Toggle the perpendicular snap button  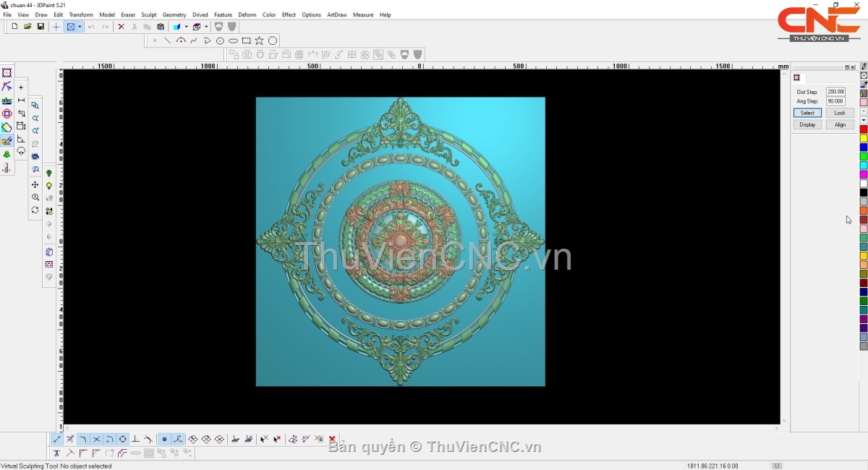coord(135,439)
